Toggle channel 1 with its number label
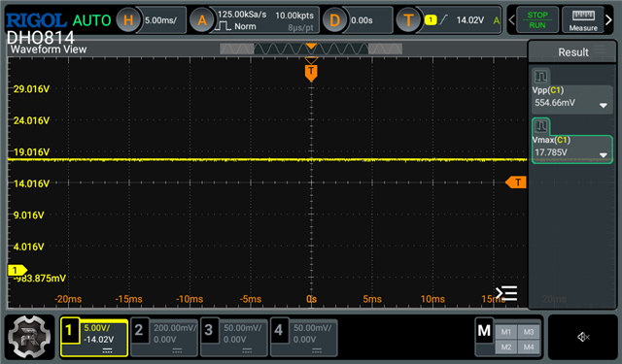 click(69, 330)
